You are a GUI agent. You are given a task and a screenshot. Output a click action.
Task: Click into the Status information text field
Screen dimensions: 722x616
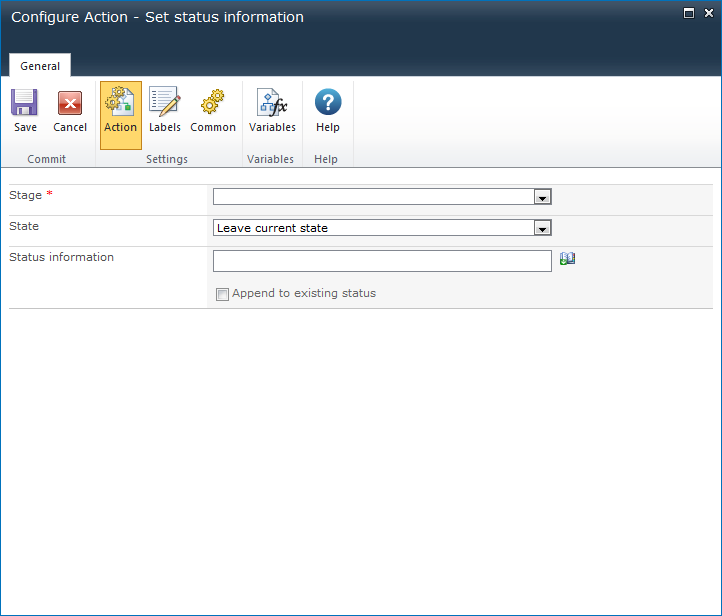coord(382,261)
